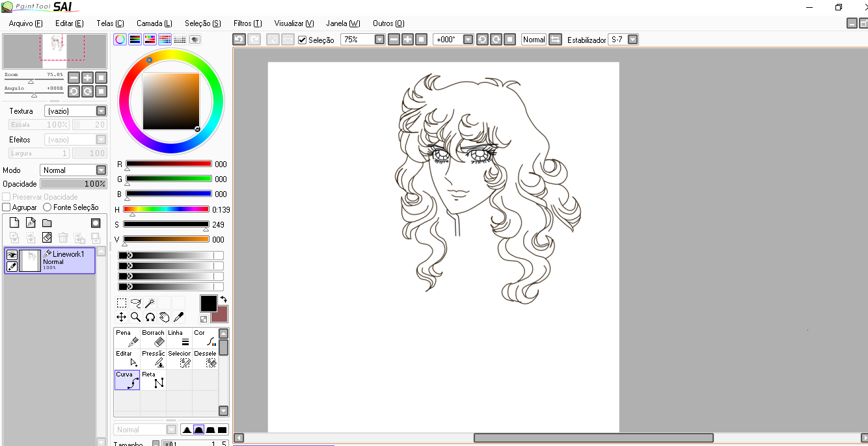Image resolution: width=868 pixels, height=446 pixels.
Task: Clear the layer with eraser icon
Action: (47, 238)
